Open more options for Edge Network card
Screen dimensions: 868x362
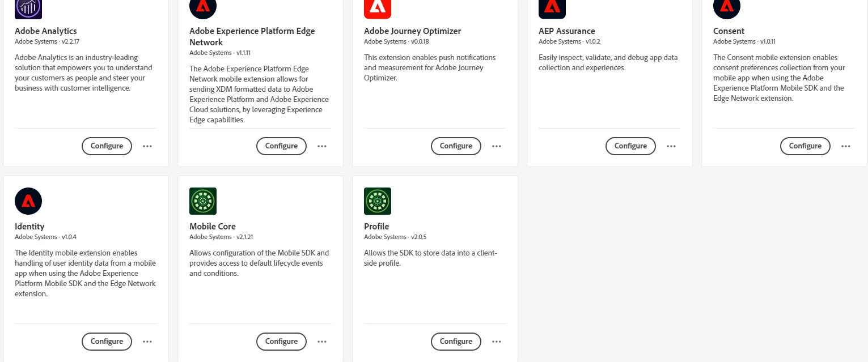tap(322, 146)
